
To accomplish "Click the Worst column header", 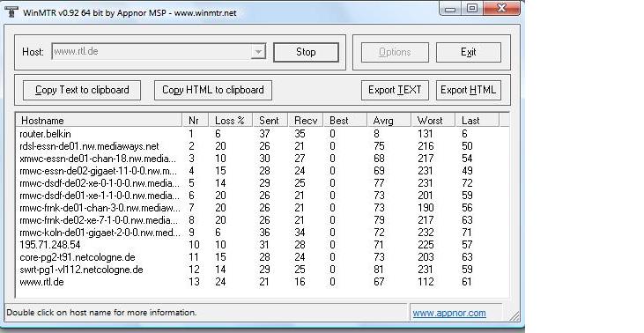I will [433, 121].
